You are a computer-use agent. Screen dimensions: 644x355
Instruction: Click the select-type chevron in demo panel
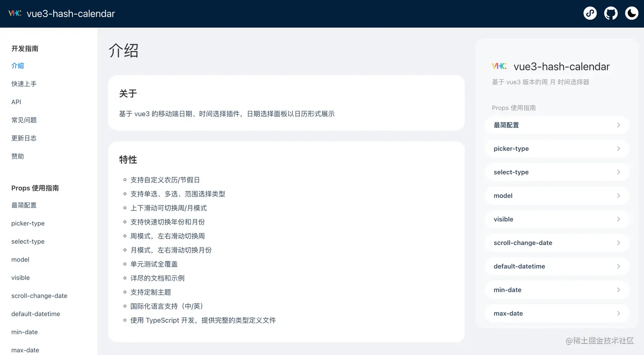tap(618, 172)
